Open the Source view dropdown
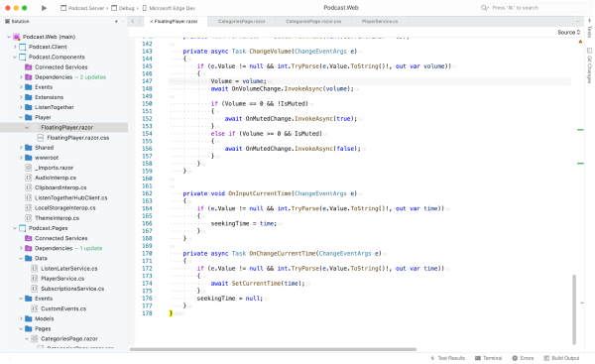 (x=569, y=33)
